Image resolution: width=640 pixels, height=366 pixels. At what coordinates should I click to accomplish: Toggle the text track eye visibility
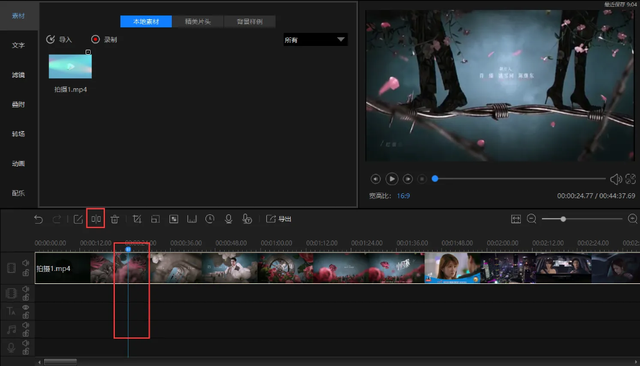[x=26, y=307]
